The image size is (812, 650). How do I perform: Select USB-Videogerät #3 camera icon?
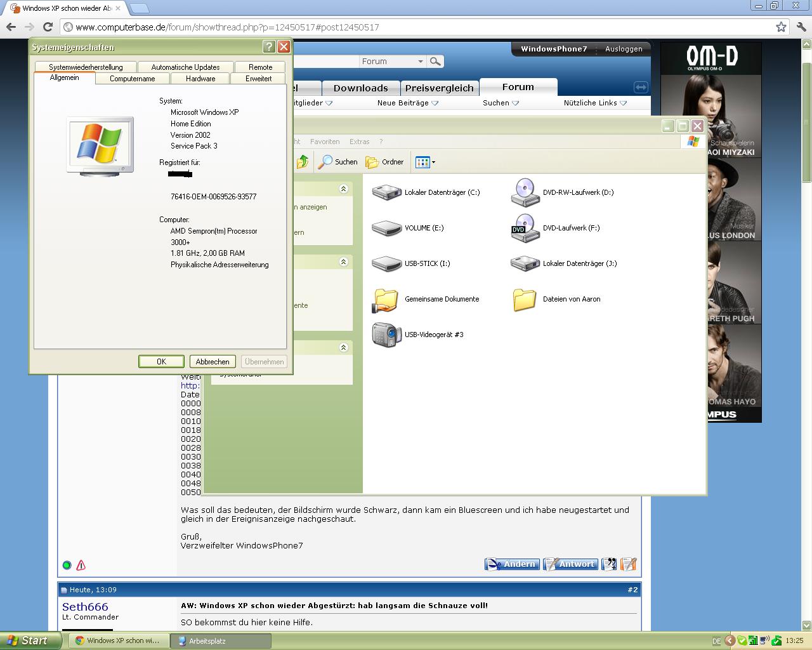(386, 335)
